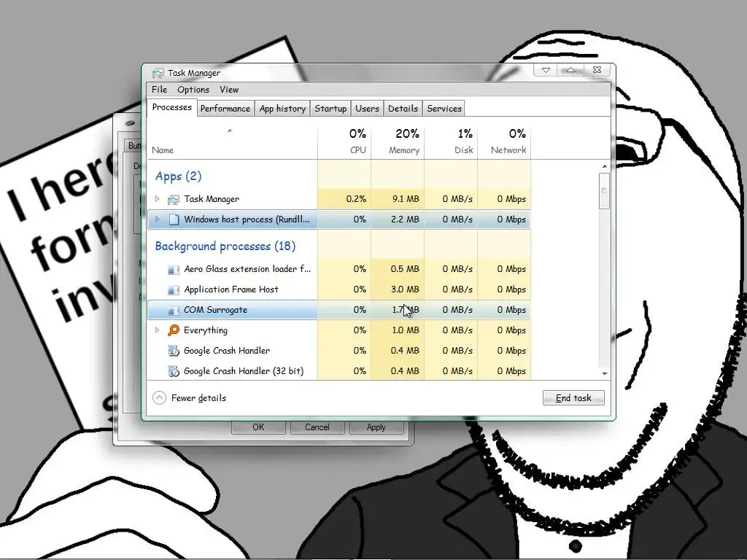Click the Windows host process document icon
Viewport: 747px width, 560px height.
pos(174,219)
